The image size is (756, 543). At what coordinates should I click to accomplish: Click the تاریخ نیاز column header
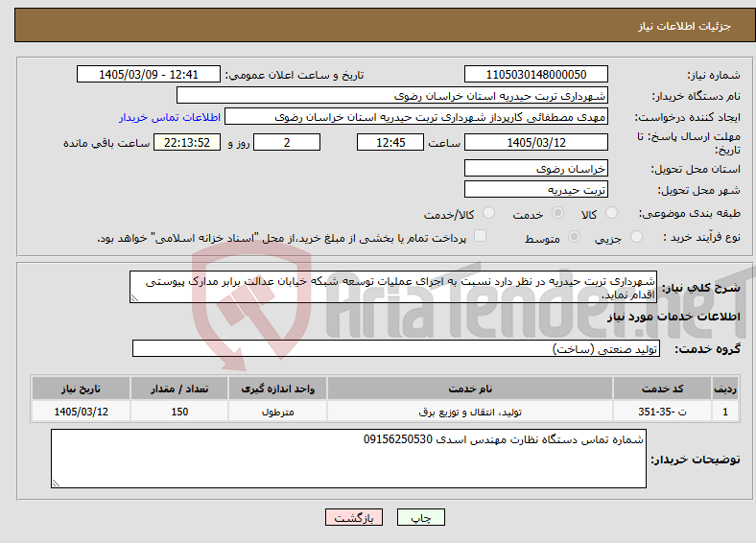coord(81,389)
